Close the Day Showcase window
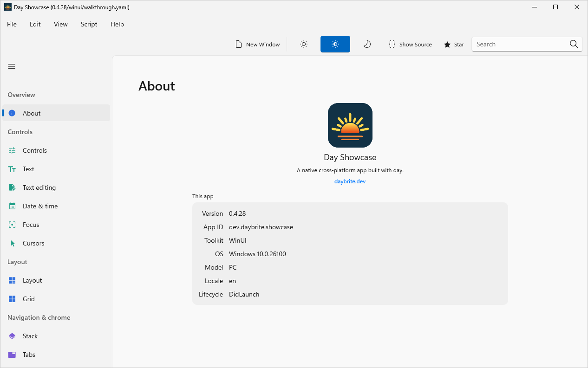Viewport: 588px width, 368px height. point(577,7)
